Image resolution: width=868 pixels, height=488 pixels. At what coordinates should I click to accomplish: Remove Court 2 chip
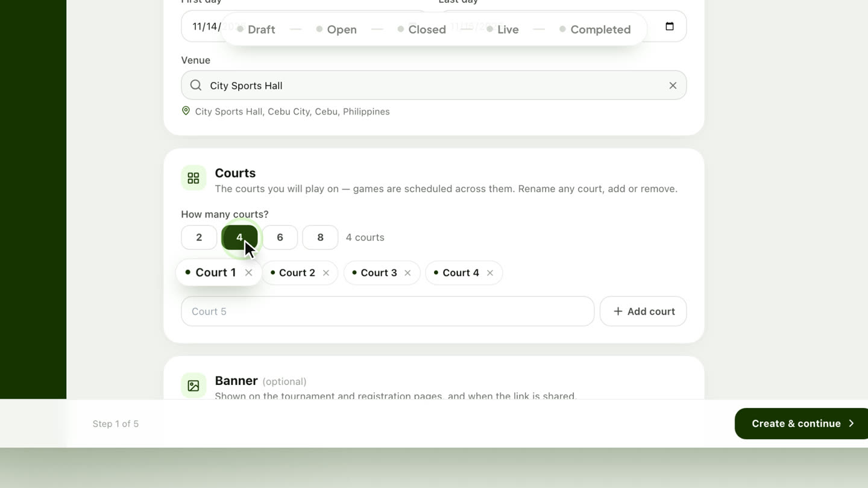[326, 273]
